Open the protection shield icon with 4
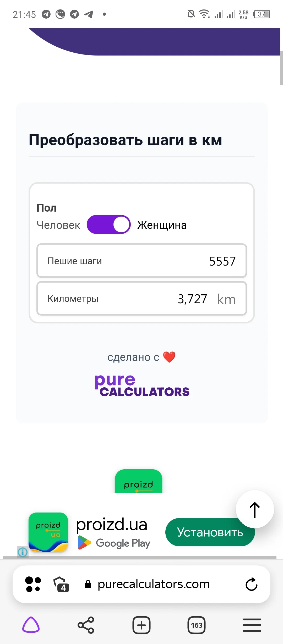Image resolution: width=283 pixels, height=644 pixels. pos(61,584)
